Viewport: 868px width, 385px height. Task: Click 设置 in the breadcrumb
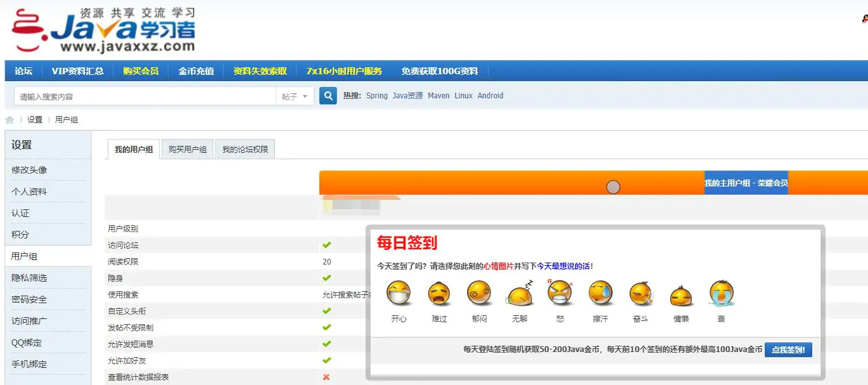(x=35, y=120)
